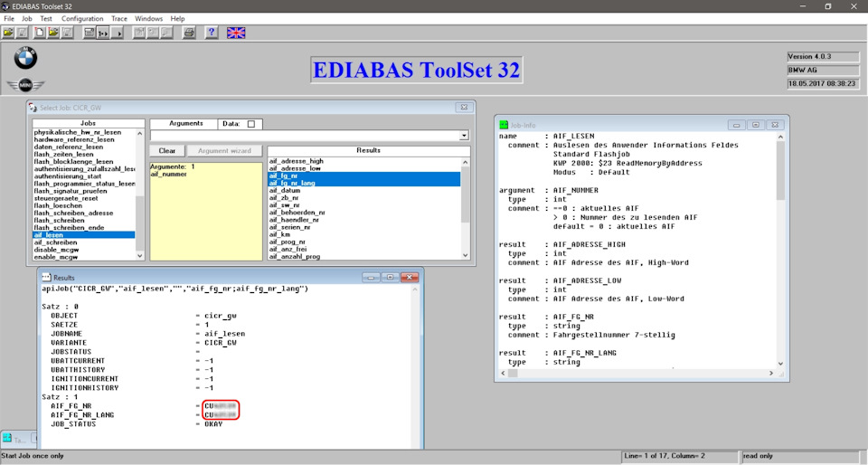The width and height of the screenshot is (868, 465).
Task: Click the run job once '1▸' icon
Action: click(103, 33)
